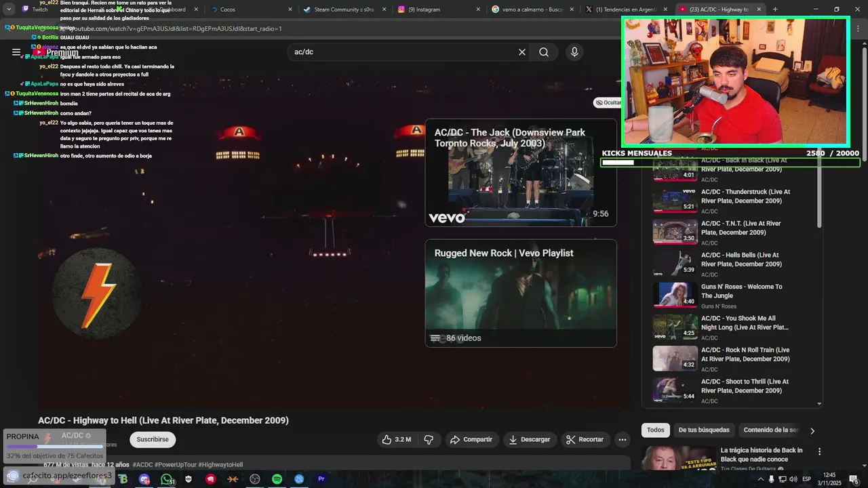Select the De tus búsquedas chip
The width and height of the screenshot is (868, 488).
point(704,430)
